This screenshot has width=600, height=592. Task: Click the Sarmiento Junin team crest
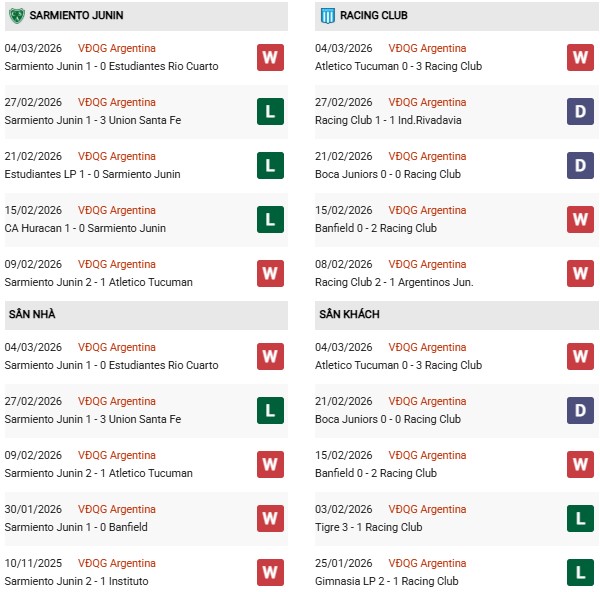click(x=16, y=16)
